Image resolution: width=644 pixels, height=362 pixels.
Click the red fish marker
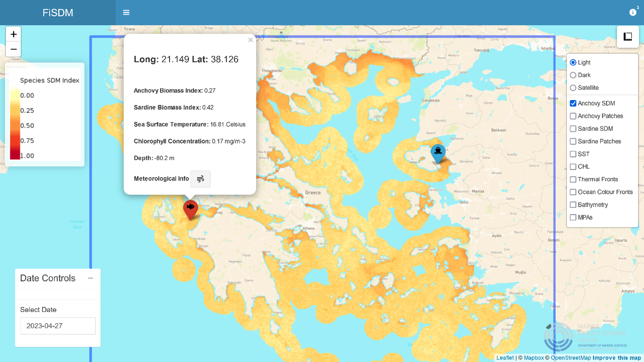[191, 210]
